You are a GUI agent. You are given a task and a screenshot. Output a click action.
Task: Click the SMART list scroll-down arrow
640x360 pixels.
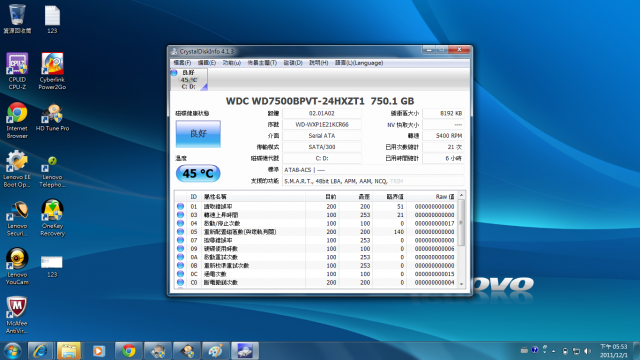click(x=461, y=284)
